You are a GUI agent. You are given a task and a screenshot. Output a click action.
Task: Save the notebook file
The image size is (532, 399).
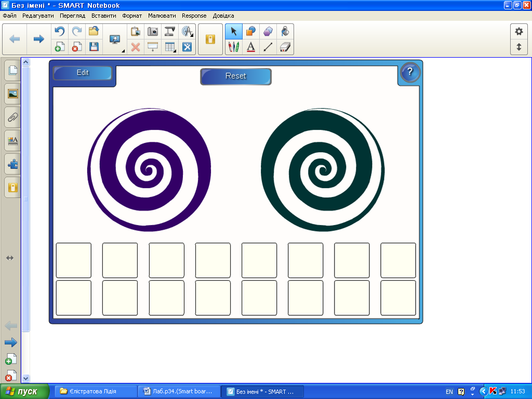point(94,47)
